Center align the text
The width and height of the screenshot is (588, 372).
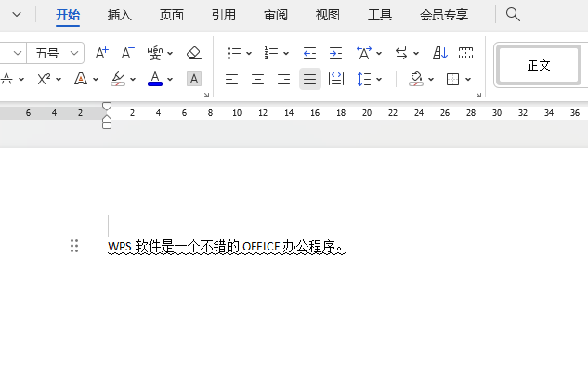click(x=257, y=79)
